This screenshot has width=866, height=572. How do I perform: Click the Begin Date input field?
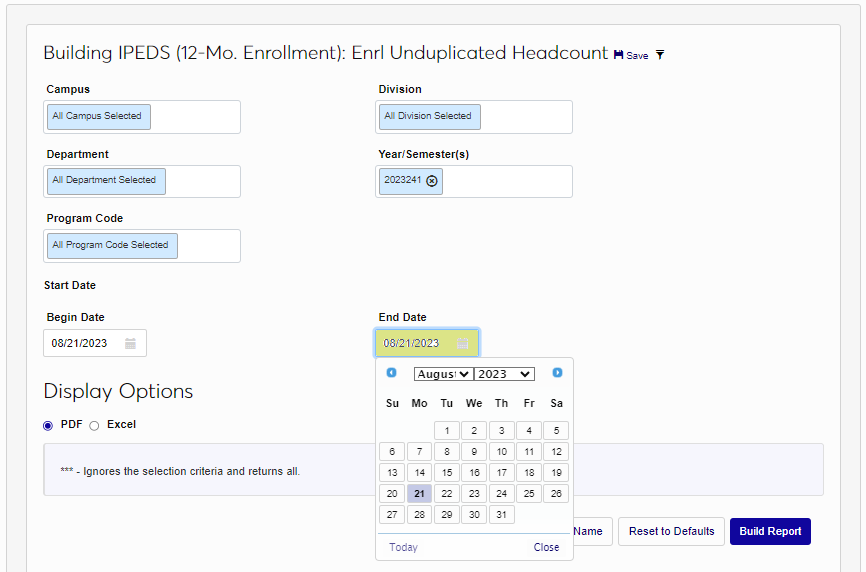tap(82, 343)
